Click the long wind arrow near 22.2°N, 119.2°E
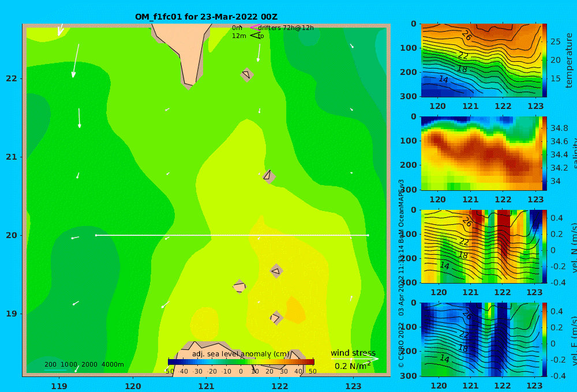Viewport: 577px width, 392px height. pos(76,61)
